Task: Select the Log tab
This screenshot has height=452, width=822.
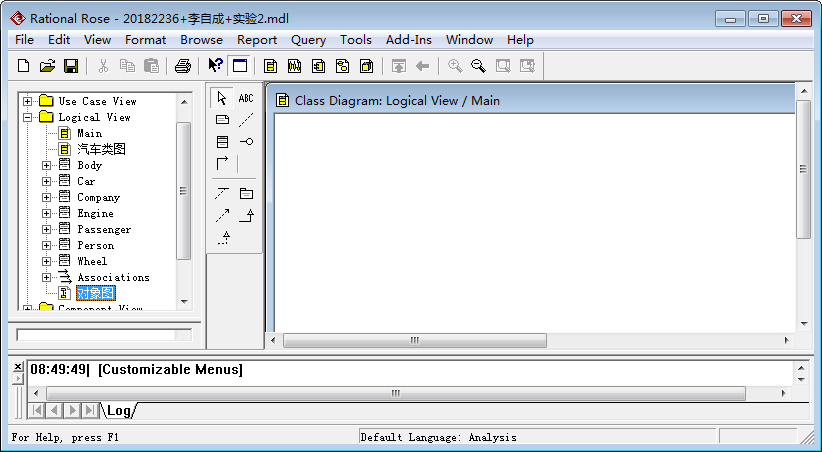Action: 119,410
